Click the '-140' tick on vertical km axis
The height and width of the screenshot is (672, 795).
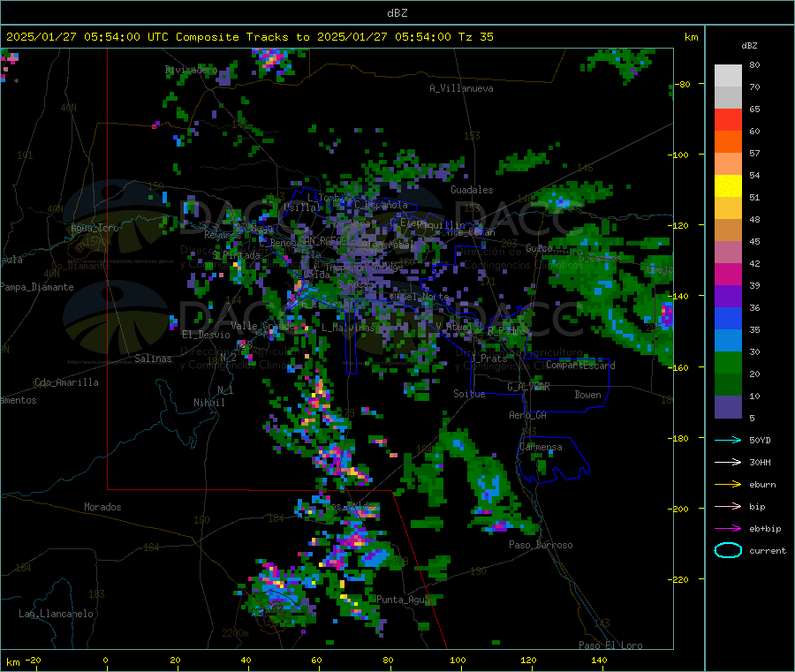click(680, 296)
